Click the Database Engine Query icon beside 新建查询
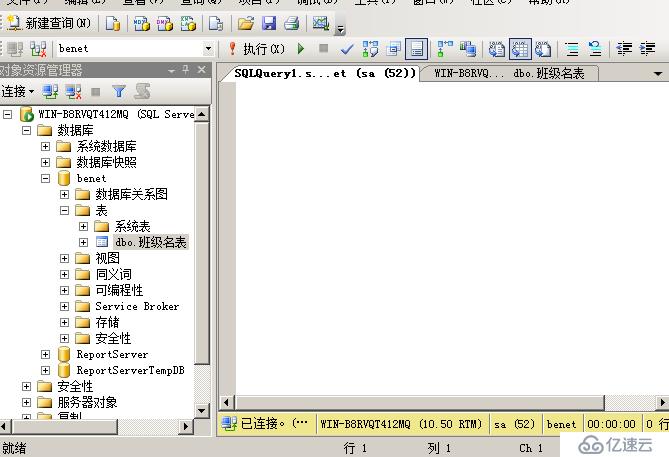The image size is (669, 457). (x=113, y=23)
